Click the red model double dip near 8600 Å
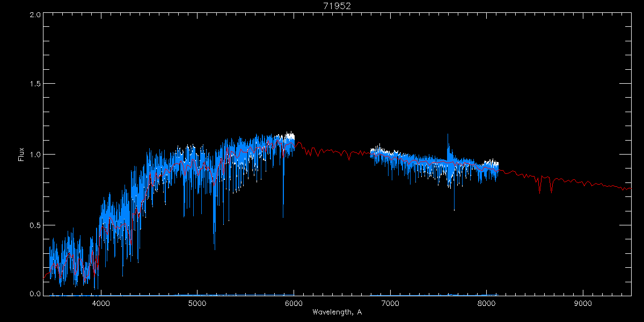Viewport: 644px width, 322px height. click(x=545, y=184)
